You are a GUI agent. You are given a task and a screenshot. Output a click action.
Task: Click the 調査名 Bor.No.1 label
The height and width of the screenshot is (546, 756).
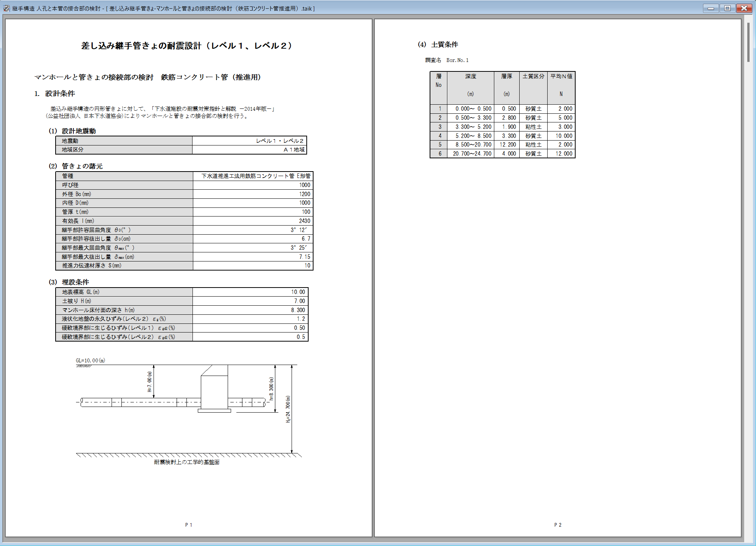447,60
